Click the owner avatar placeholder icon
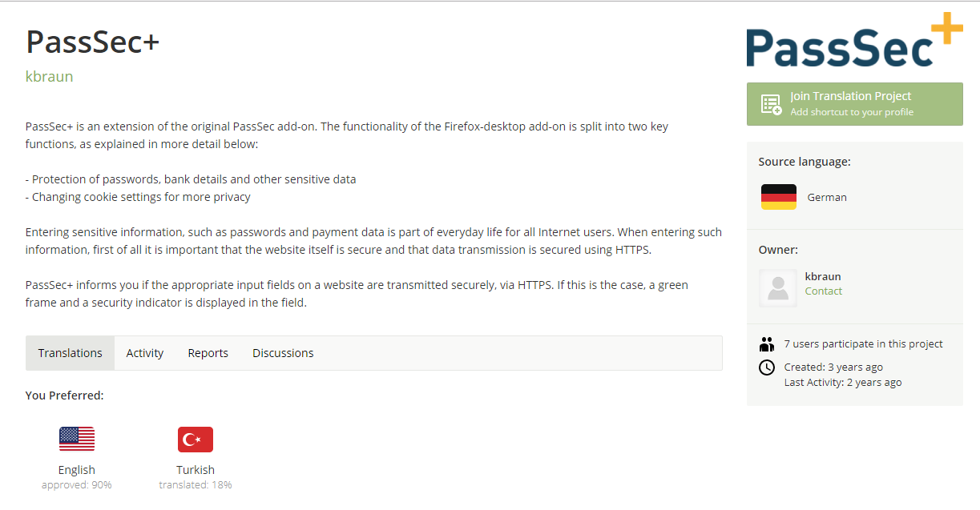Image resolution: width=980 pixels, height=510 pixels. (x=777, y=287)
